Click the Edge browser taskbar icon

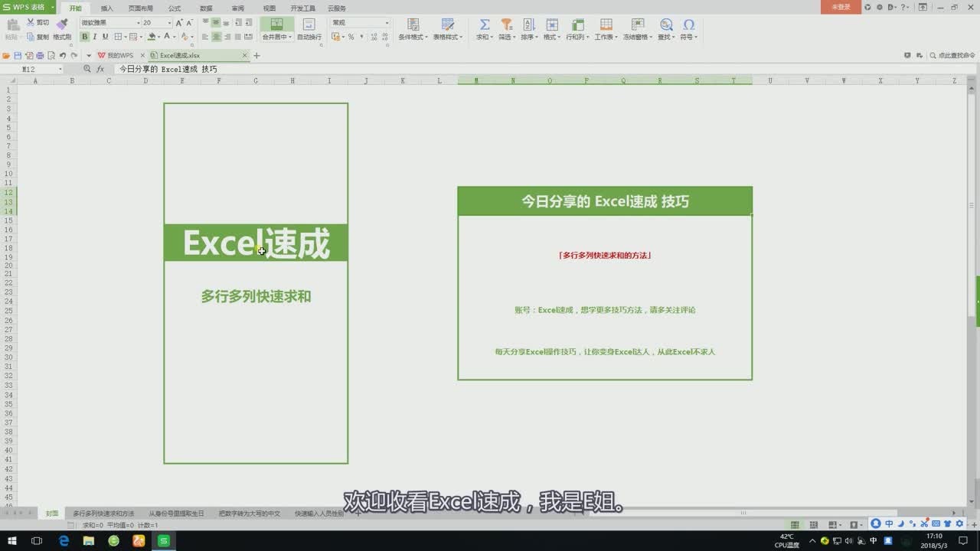[x=64, y=540]
